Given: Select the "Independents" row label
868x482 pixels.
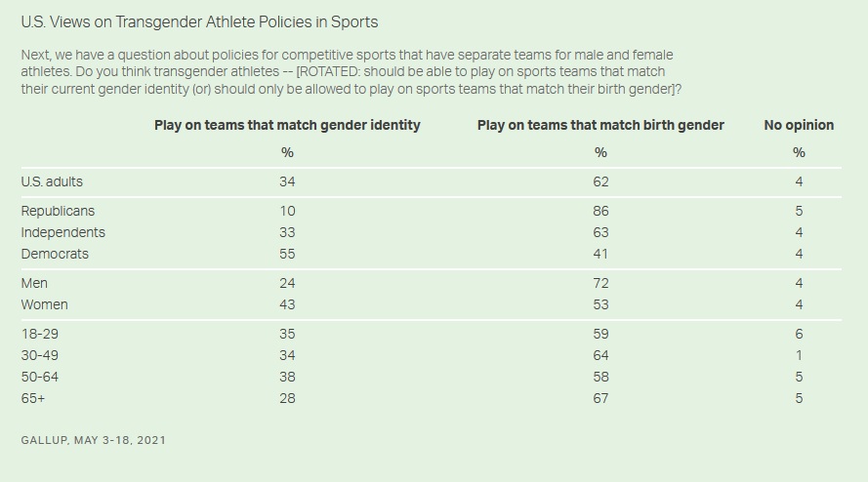Looking at the screenshot, I should pyautogui.click(x=62, y=232).
